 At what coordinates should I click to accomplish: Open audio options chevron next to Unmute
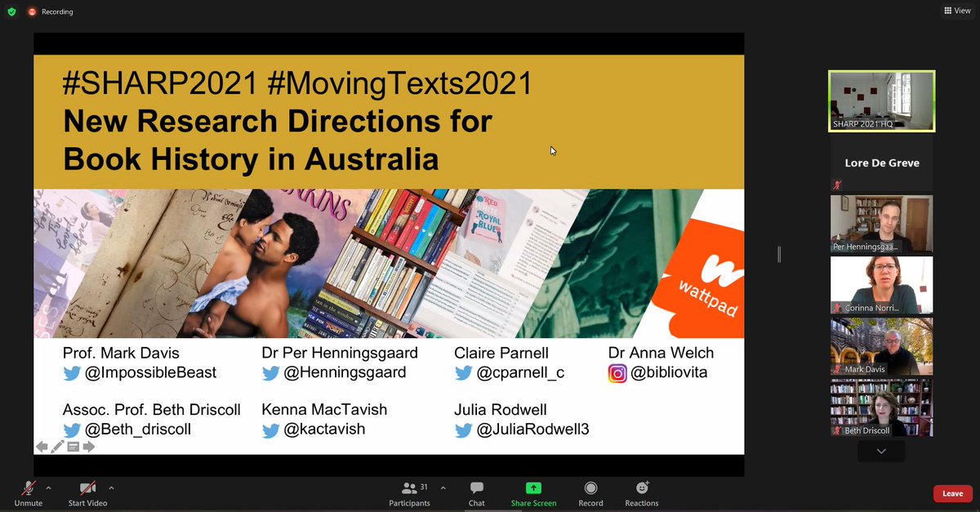pos(47,488)
